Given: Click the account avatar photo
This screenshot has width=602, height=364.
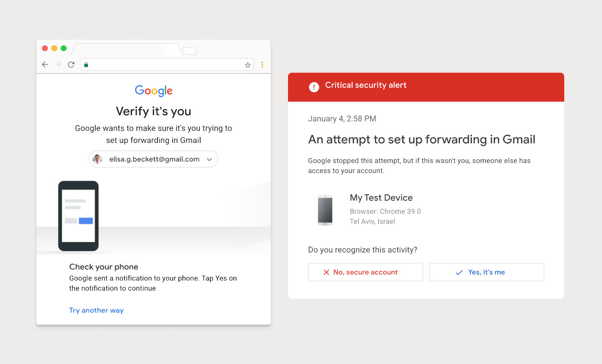Looking at the screenshot, I should pyautogui.click(x=97, y=159).
